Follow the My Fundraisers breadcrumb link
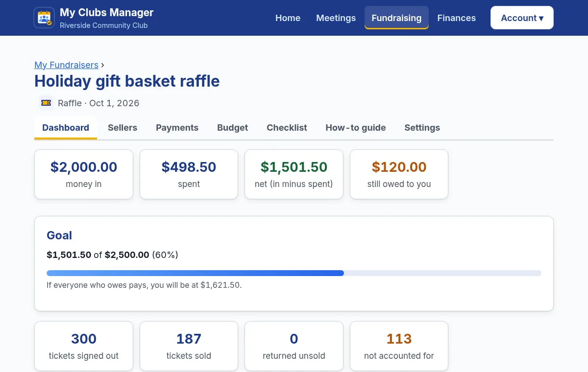This screenshot has height=372, width=588. click(x=66, y=65)
